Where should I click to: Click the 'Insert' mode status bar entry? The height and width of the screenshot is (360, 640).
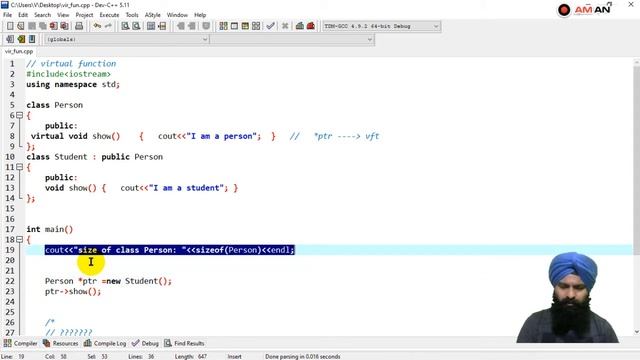point(234,356)
